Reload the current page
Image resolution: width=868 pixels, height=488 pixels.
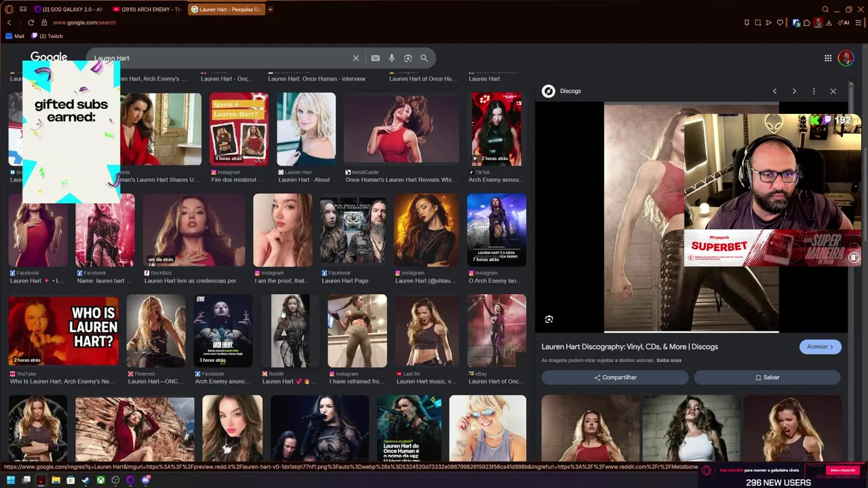pyautogui.click(x=31, y=22)
